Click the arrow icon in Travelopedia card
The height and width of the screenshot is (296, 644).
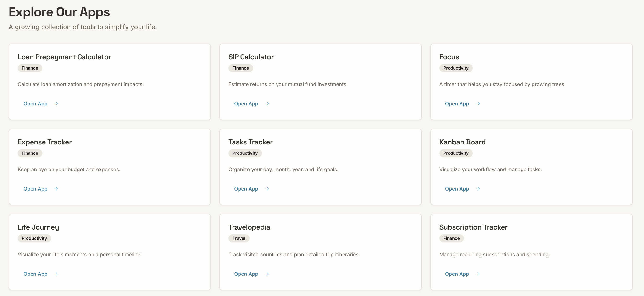(x=267, y=274)
